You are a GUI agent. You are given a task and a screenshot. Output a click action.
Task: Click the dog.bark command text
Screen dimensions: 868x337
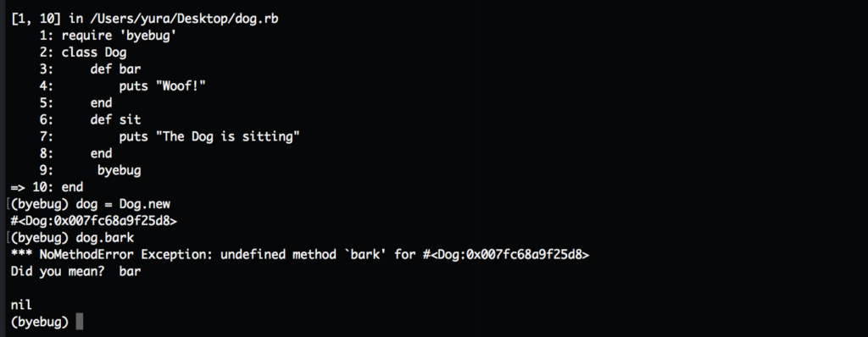tap(104, 238)
